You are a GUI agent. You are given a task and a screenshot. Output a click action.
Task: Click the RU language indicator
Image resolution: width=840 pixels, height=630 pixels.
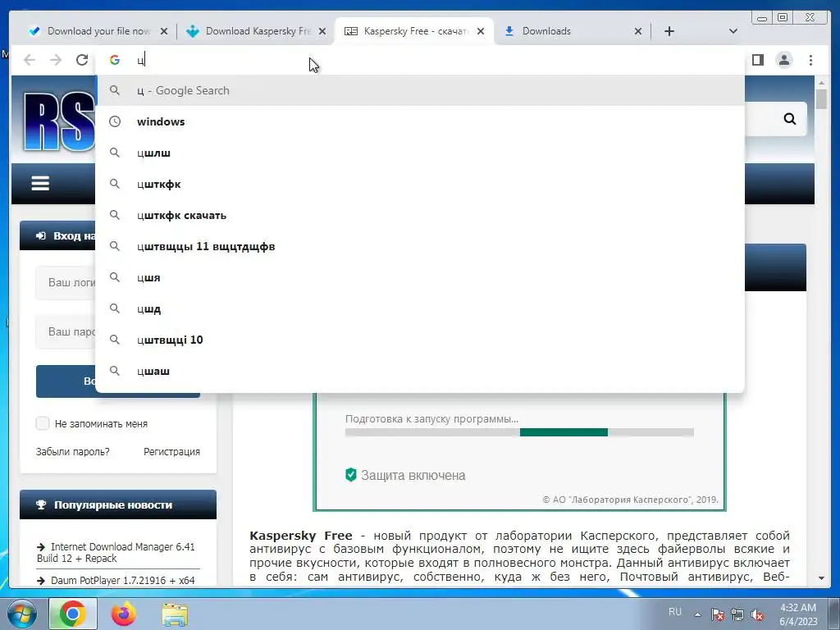(x=675, y=612)
